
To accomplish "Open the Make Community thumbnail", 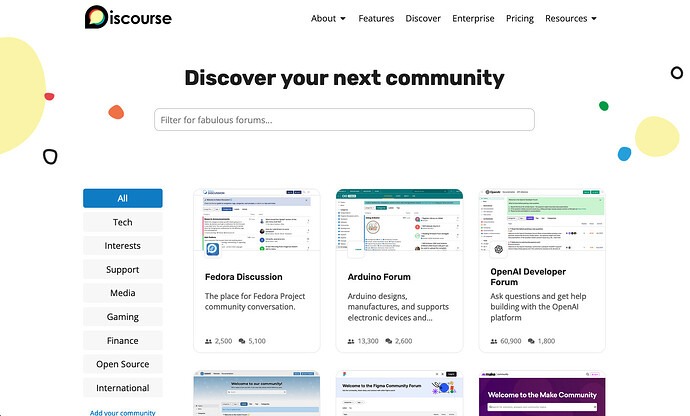I will pyautogui.click(x=542, y=393).
